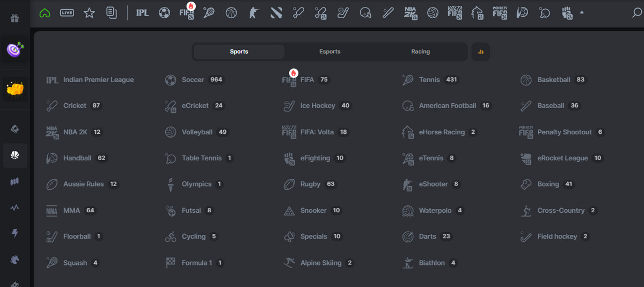Click the IPL shortcut in top bar
This screenshot has width=644, height=287.
142,13
